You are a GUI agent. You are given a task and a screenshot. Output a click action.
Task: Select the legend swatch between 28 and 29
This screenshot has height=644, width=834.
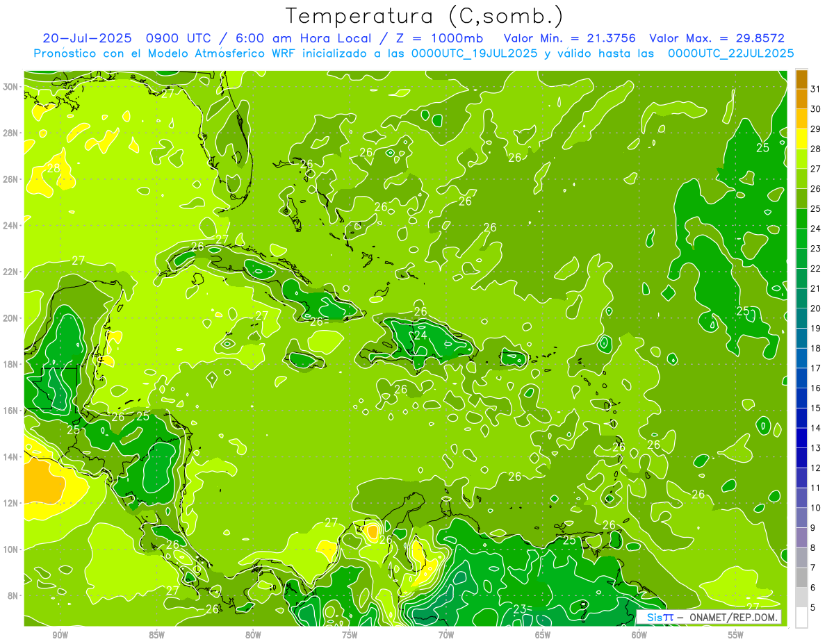tap(801, 139)
